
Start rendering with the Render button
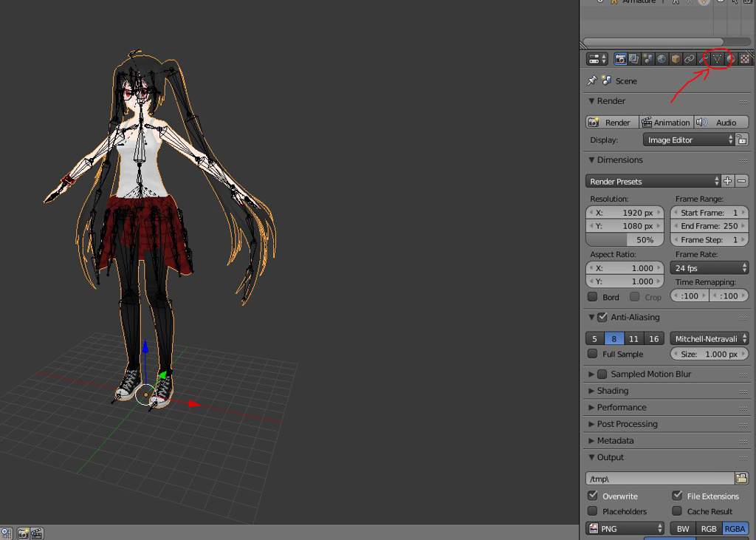[611, 122]
